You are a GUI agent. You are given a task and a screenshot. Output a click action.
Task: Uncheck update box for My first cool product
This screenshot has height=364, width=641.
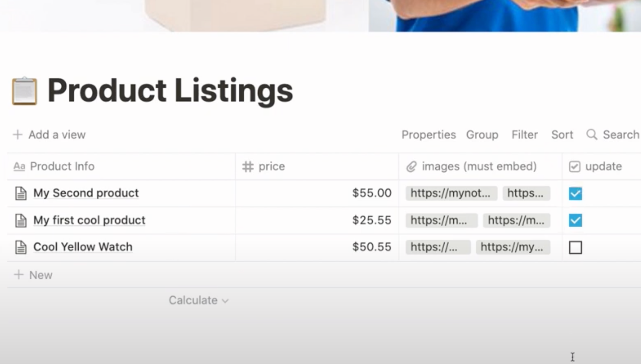pyautogui.click(x=575, y=220)
